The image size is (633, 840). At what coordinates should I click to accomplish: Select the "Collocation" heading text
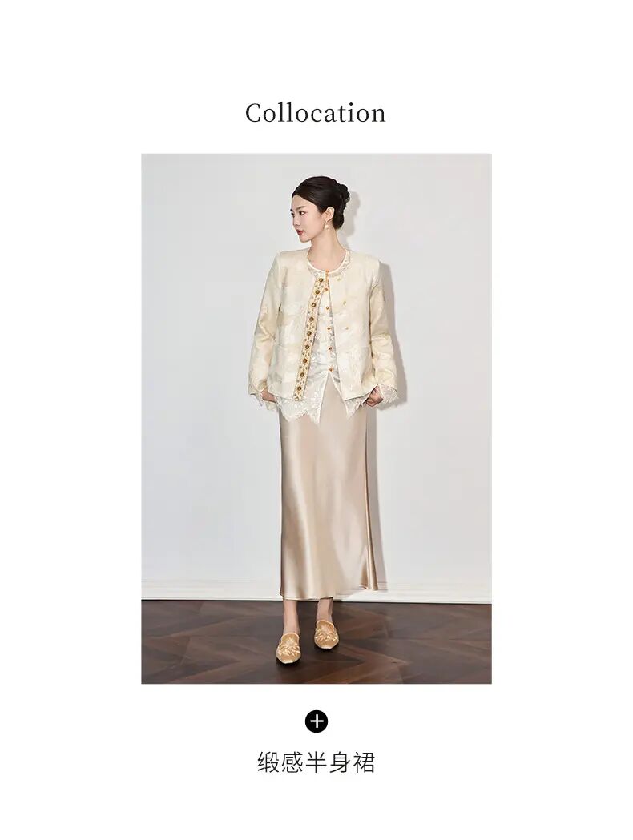click(x=316, y=113)
